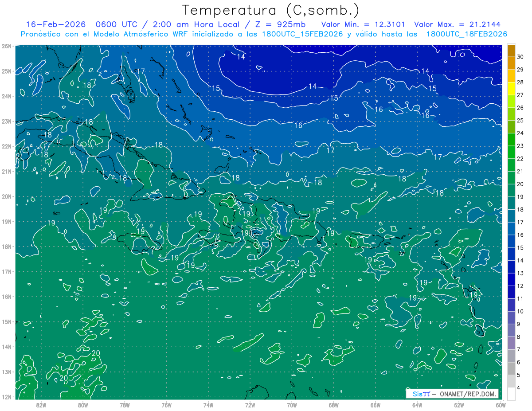Click the '14N' latitude axis label
The width and height of the screenshot is (532, 411).
tap(6, 347)
